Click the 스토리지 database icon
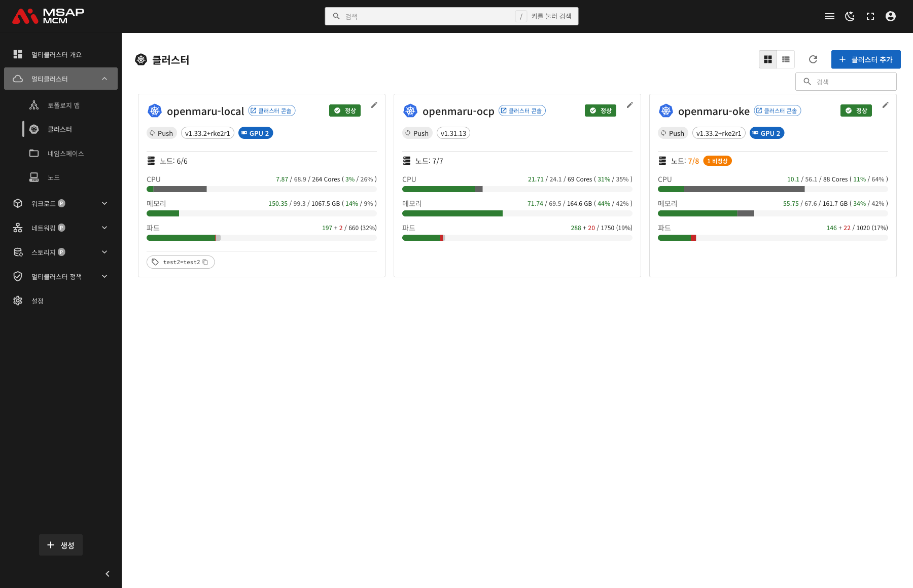 (18, 252)
